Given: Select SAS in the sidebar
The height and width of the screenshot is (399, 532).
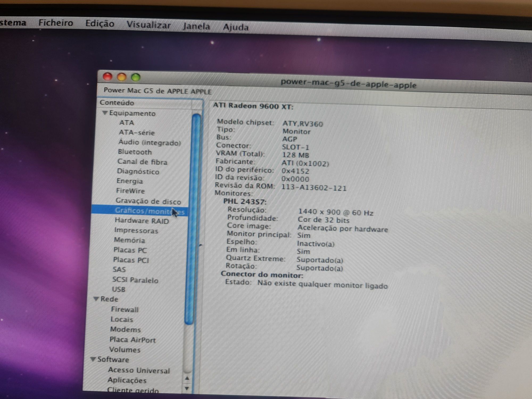Looking at the screenshot, I should click(x=119, y=269).
